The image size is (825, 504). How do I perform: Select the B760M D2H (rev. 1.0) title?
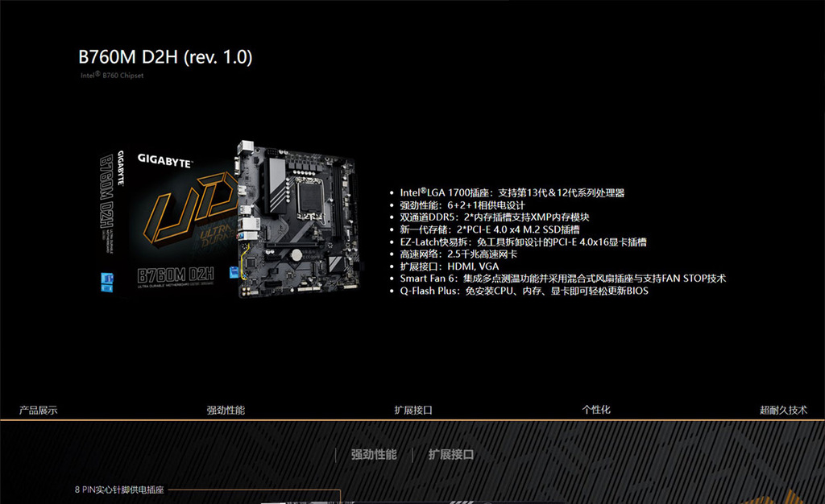(x=165, y=56)
